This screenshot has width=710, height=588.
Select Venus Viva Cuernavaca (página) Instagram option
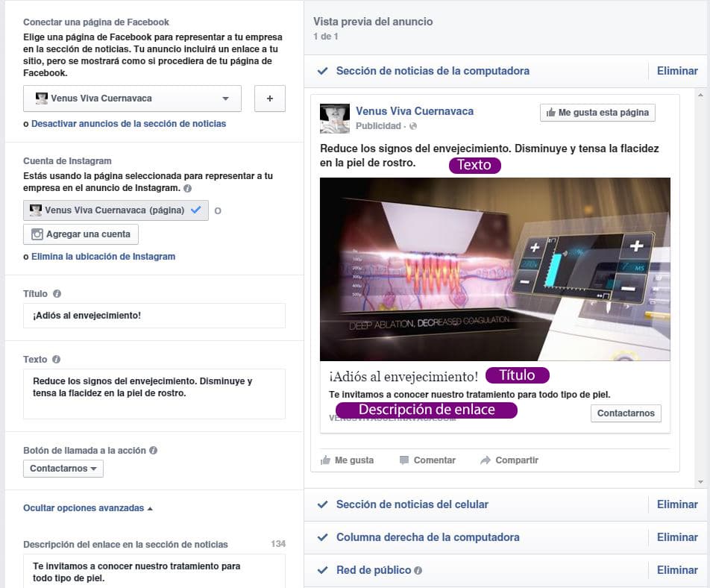coord(116,210)
